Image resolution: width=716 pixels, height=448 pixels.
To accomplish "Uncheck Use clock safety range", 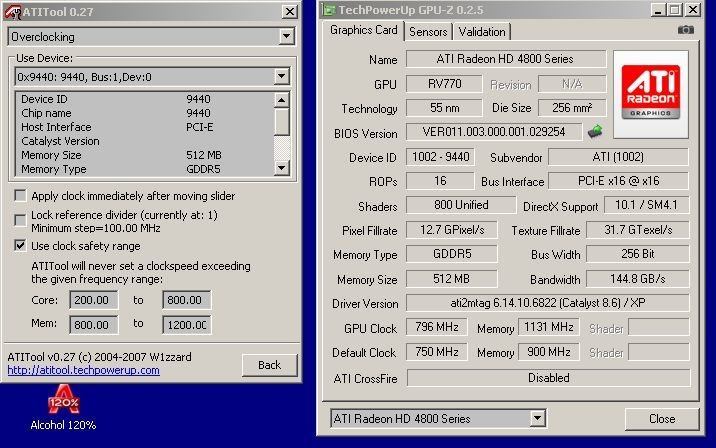I will coord(20,246).
